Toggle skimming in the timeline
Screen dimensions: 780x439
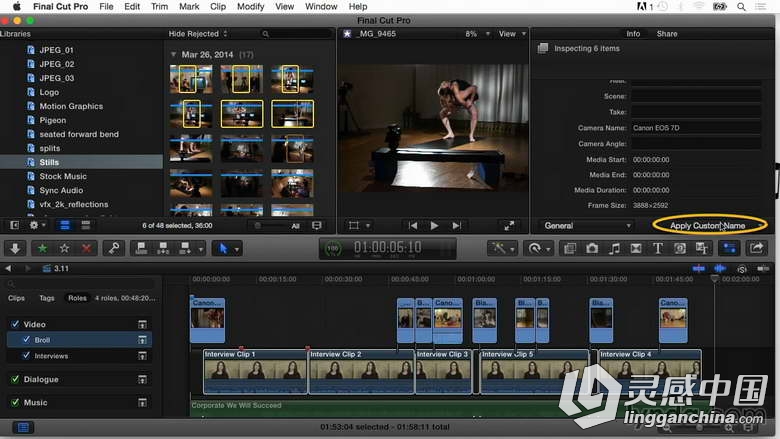[x=698, y=268]
